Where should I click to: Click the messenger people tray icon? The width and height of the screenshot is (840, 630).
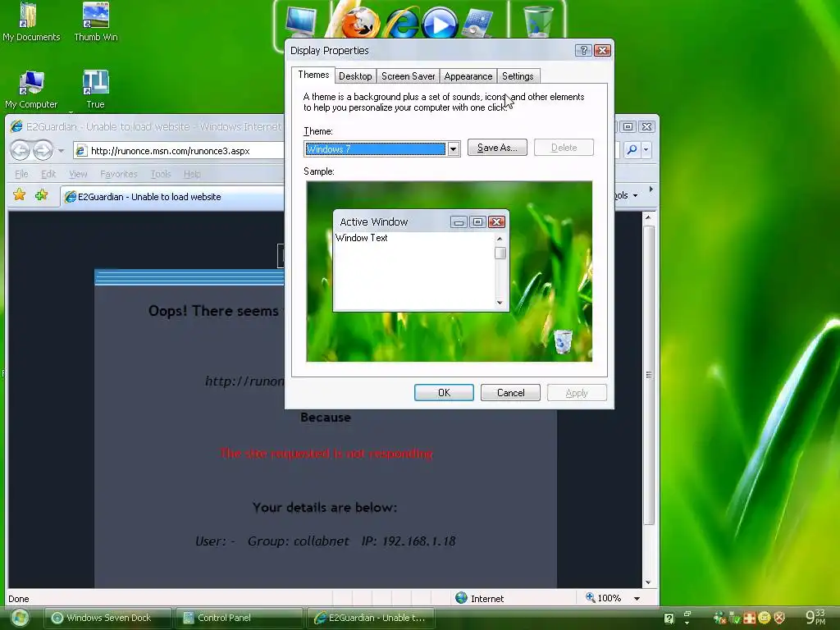pyautogui.click(x=719, y=618)
